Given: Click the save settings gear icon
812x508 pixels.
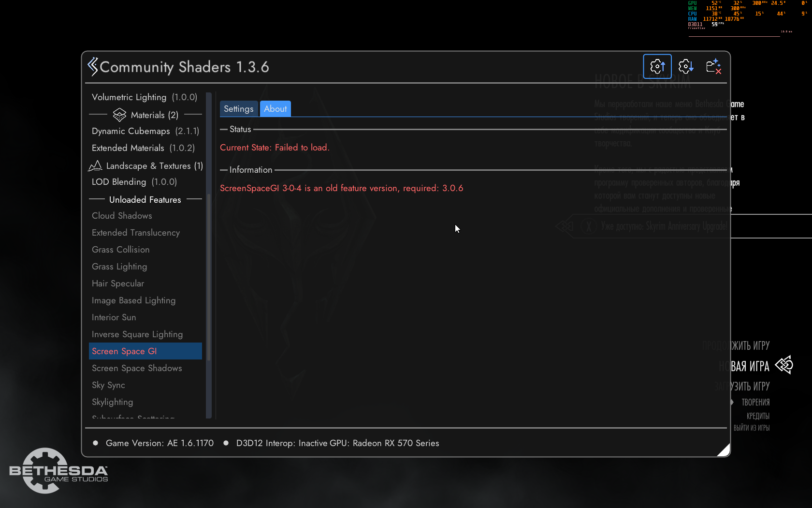Looking at the screenshot, I should 657,66.
